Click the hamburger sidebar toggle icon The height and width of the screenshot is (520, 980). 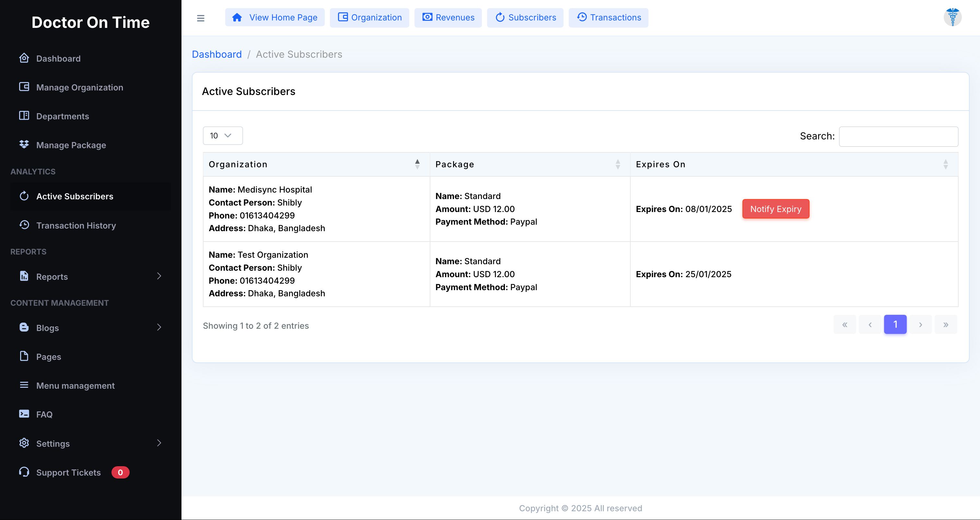click(201, 18)
